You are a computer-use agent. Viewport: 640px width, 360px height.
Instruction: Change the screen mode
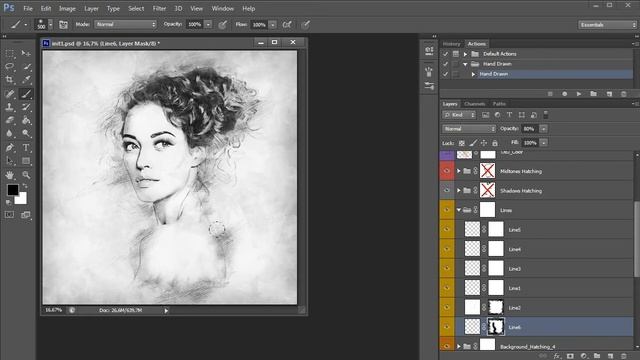[x=26, y=215]
